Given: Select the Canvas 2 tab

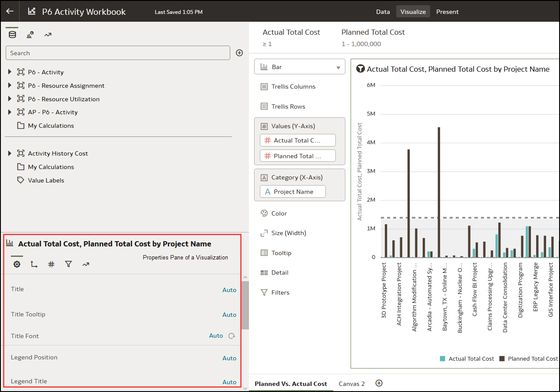Looking at the screenshot, I should click(x=352, y=384).
